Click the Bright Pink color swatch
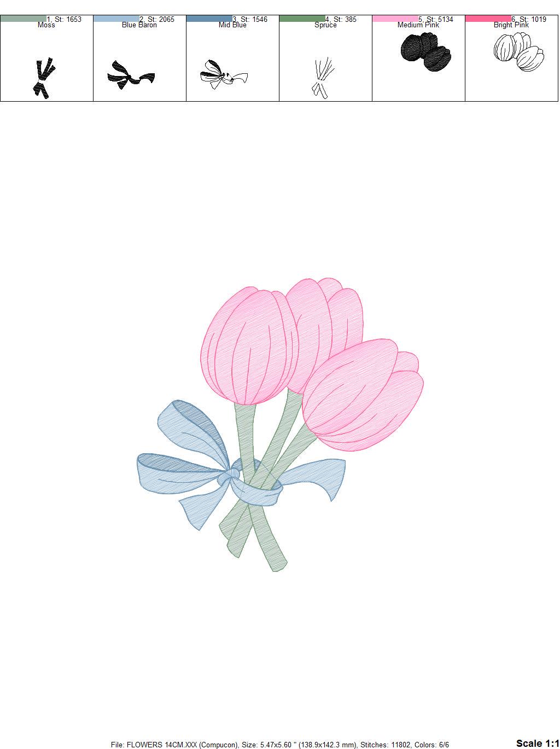Viewport: 560px width, 749px height. [488, 19]
